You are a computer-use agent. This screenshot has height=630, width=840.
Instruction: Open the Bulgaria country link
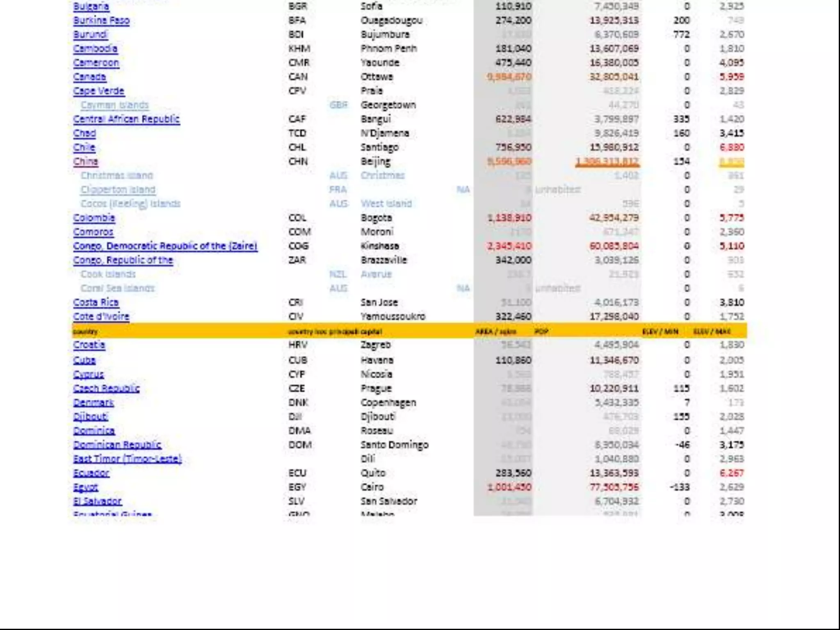coord(91,6)
